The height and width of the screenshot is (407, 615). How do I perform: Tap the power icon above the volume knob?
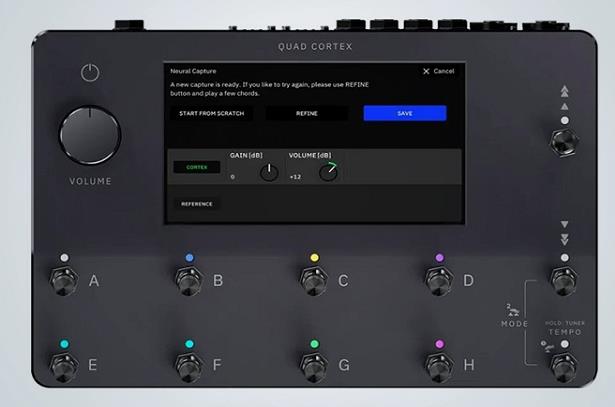point(90,73)
